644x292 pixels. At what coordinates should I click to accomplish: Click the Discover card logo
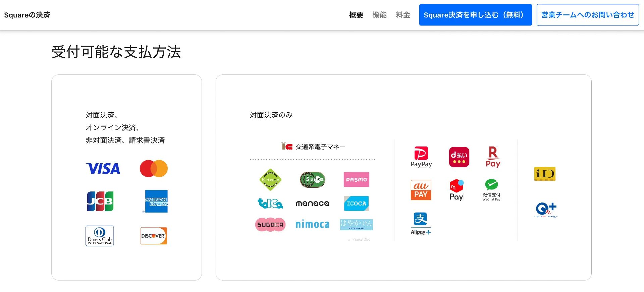tap(154, 236)
